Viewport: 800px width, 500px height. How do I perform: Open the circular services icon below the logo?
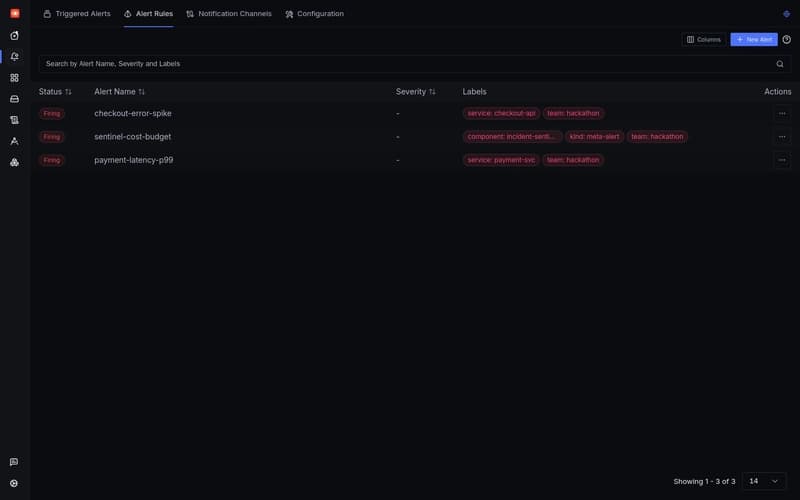click(x=14, y=35)
